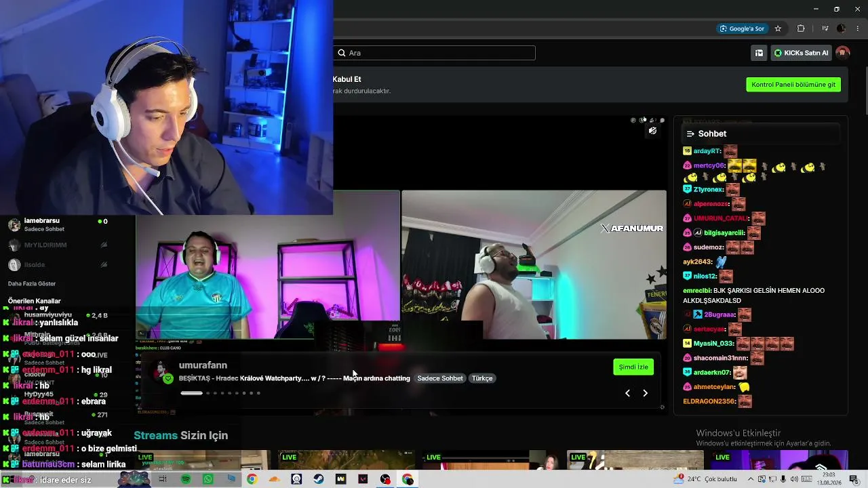This screenshot has height=488, width=868.
Task: Click the MyasiN_033 username in chat
Action: [713, 344]
